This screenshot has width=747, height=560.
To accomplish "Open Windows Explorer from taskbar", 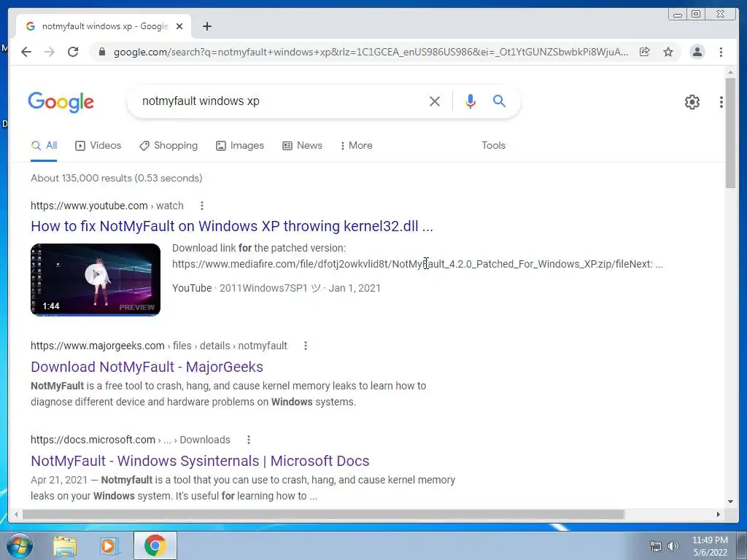I will (x=65, y=545).
